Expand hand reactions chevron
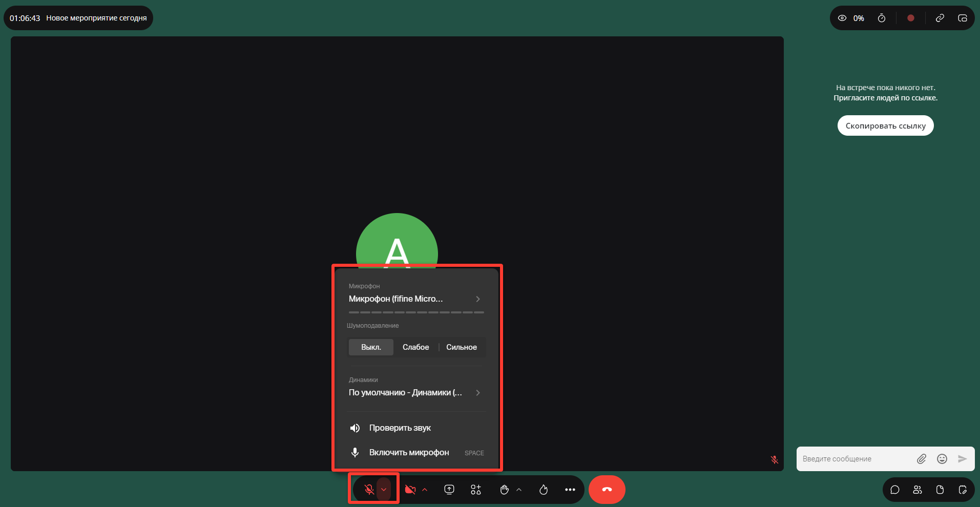Viewport: 980px width, 507px height. pyautogui.click(x=519, y=490)
